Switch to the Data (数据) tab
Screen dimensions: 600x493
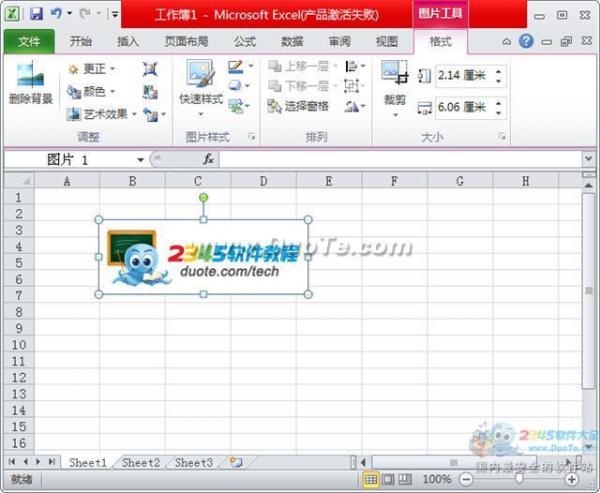[x=292, y=41]
